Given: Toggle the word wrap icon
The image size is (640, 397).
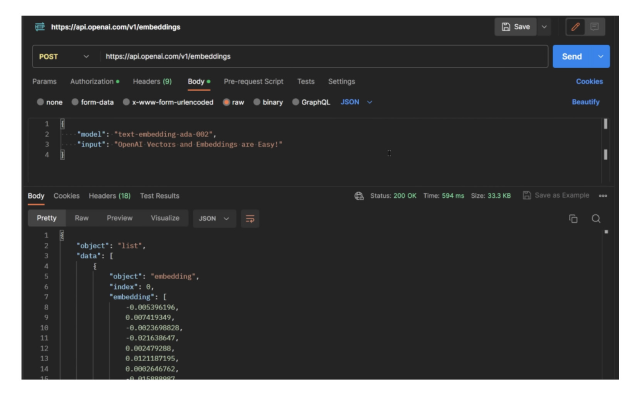Looking at the screenshot, I should tap(250, 219).
